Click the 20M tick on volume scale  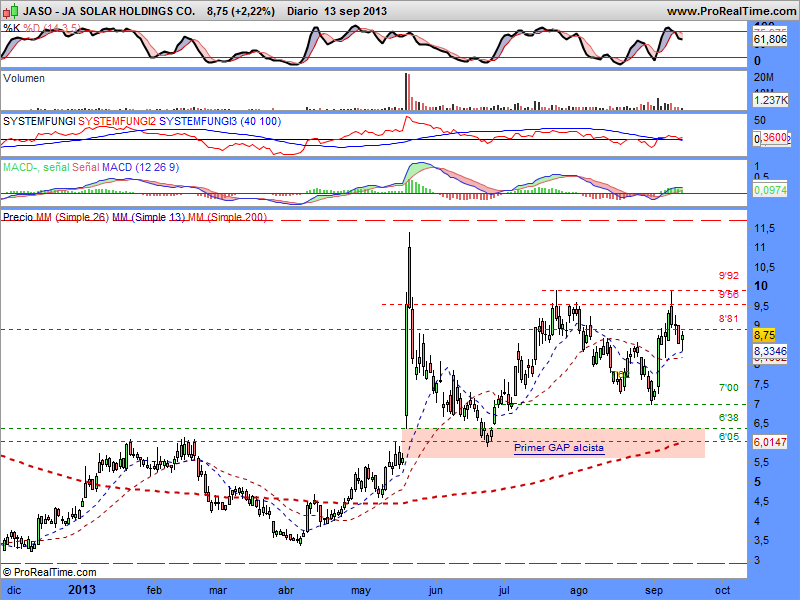tap(764, 78)
